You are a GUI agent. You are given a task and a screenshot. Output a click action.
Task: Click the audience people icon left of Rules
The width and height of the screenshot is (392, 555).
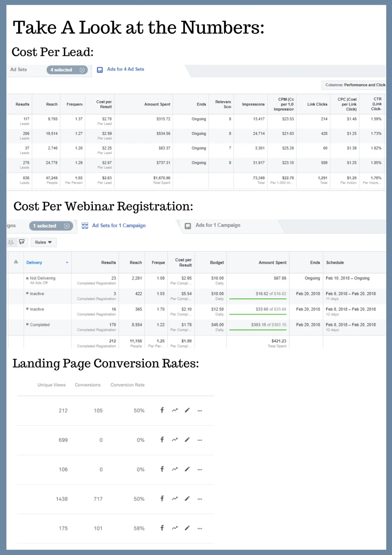tap(11, 242)
